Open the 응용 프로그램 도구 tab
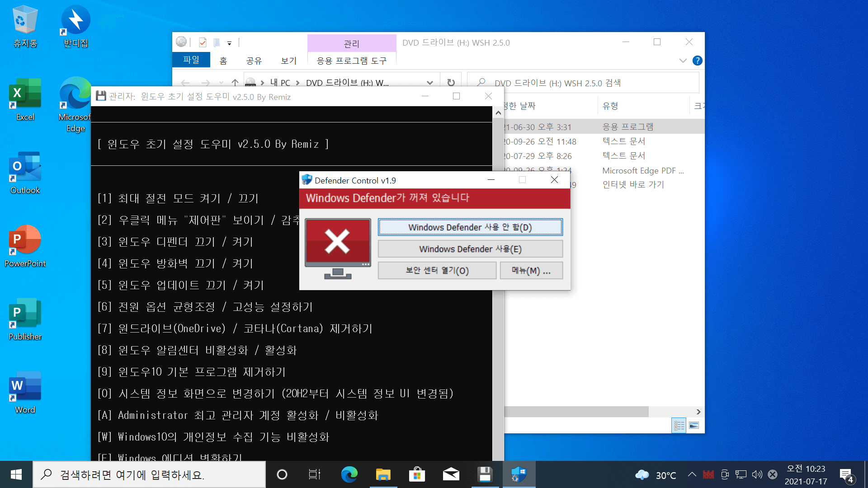Screen dimensions: 868x488 (x=352, y=61)
